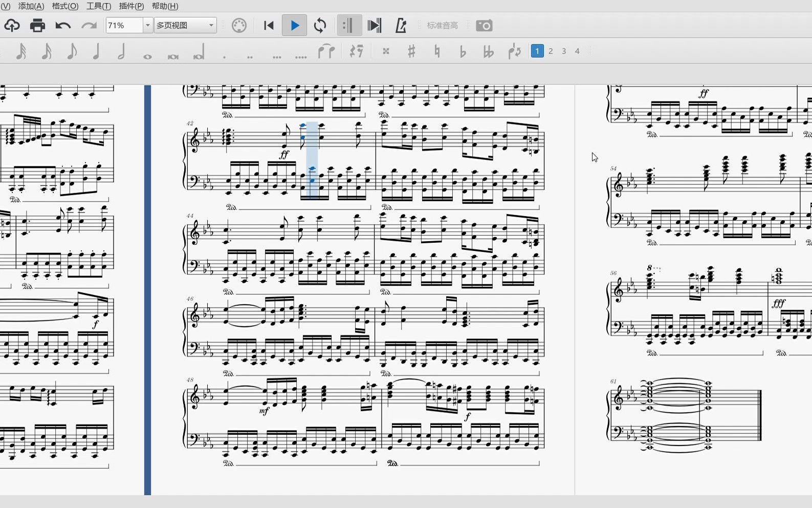The width and height of the screenshot is (812, 508).
Task: Apply natural accidental
Action: click(x=437, y=51)
